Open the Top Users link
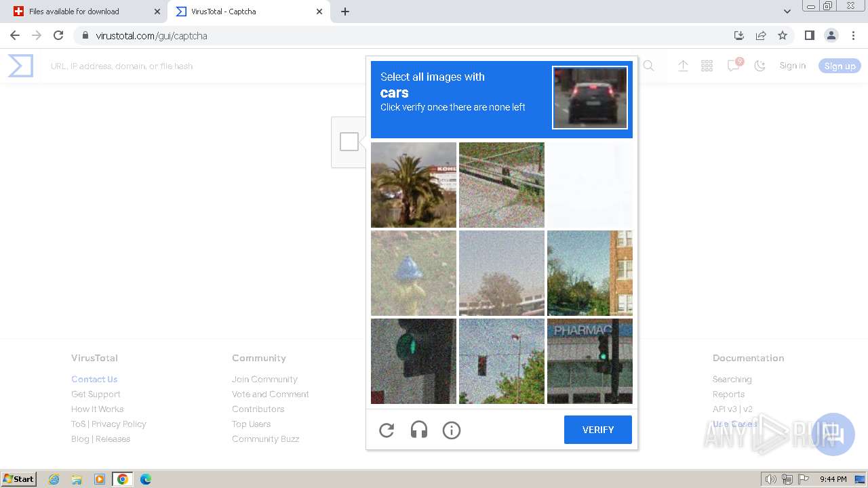The width and height of the screenshot is (868, 488). tap(251, 424)
